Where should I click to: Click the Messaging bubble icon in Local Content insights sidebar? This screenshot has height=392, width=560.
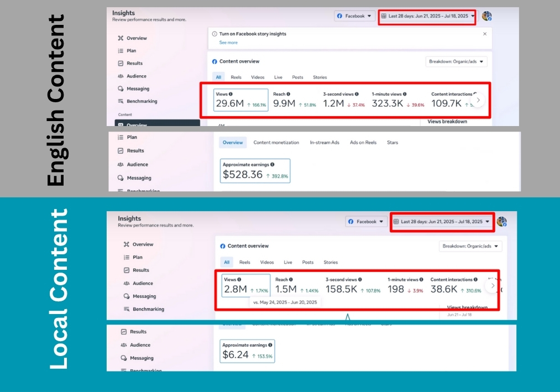(x=127, y=296)
